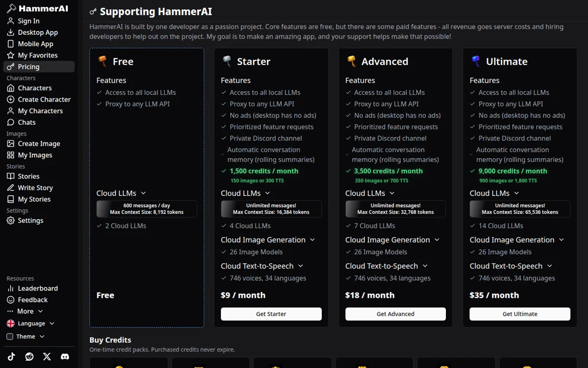Click the Ultimate plan's Max Context Size box
This screenshot has height=368, width=588.
point(520,209)
